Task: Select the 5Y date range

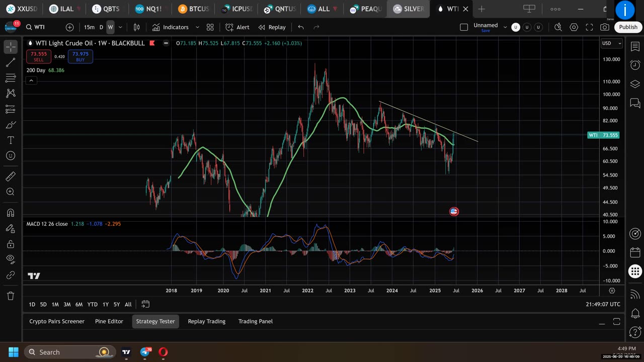Action: 117,304
